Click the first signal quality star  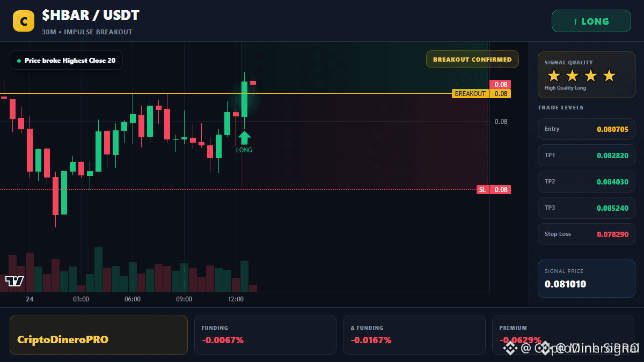tap(553, 76)
